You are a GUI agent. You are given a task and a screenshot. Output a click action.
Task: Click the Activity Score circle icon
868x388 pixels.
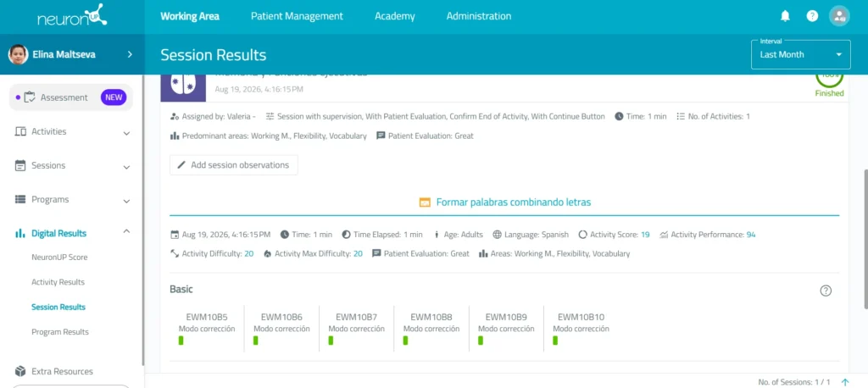coord(582,235)
